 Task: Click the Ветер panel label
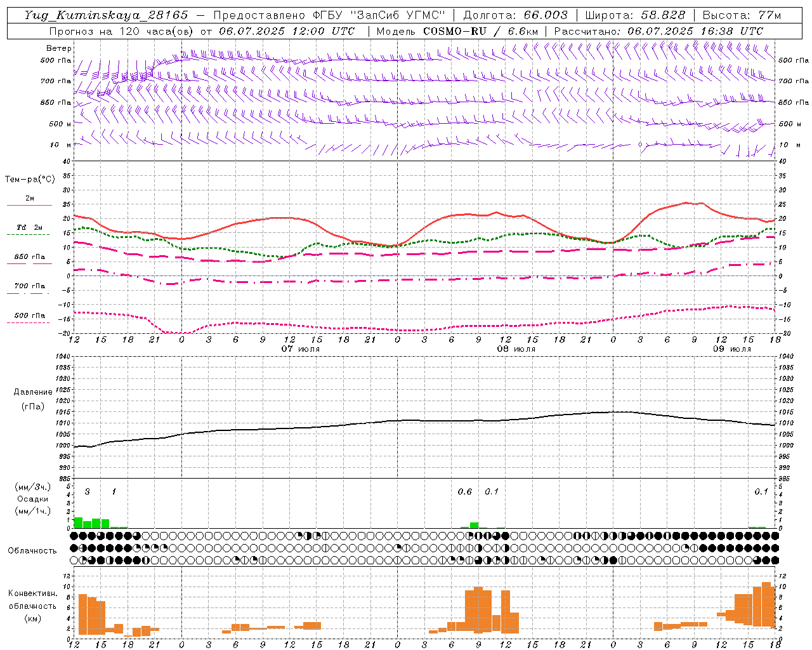pyautogui.click(x=59, y=48)
